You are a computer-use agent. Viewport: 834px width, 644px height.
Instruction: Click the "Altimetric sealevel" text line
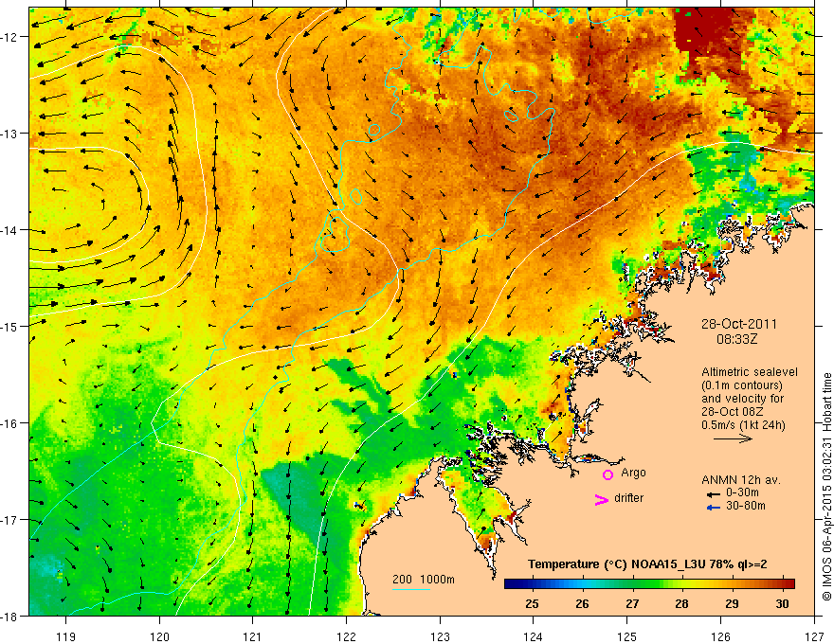tap(750, 372)
